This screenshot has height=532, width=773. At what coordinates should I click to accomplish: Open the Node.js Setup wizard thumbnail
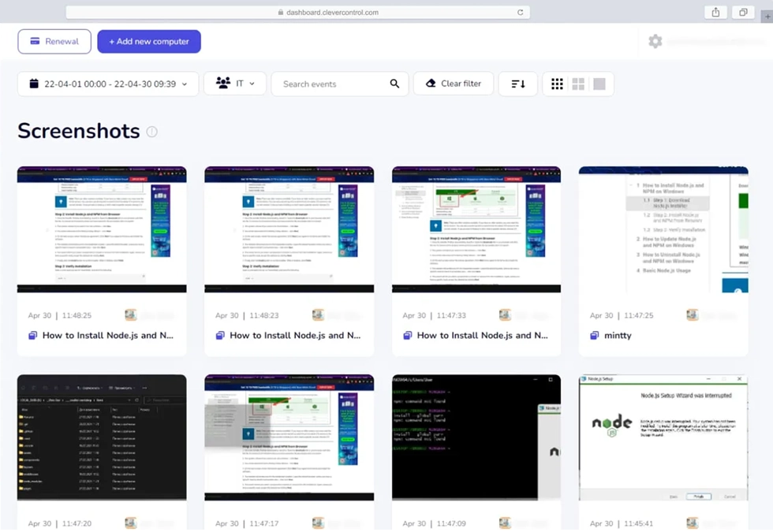[663, 437]
